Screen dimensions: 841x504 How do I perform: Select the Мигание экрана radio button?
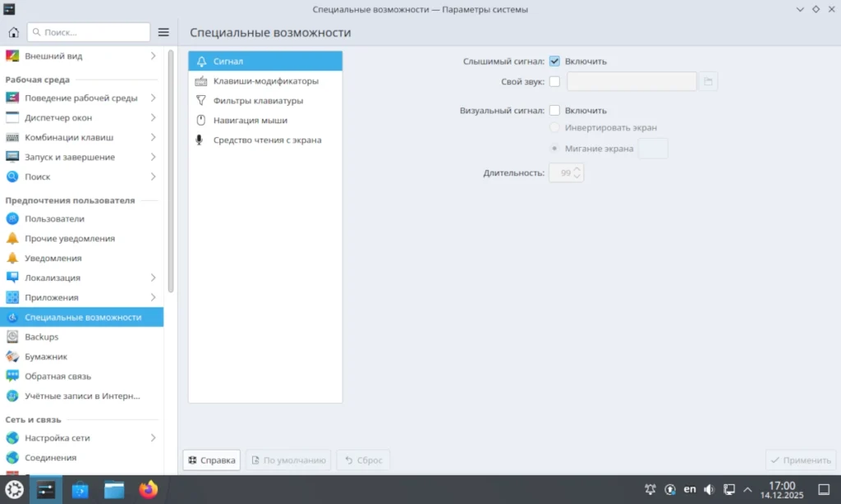pyautogui.click(x=554, y=149)
